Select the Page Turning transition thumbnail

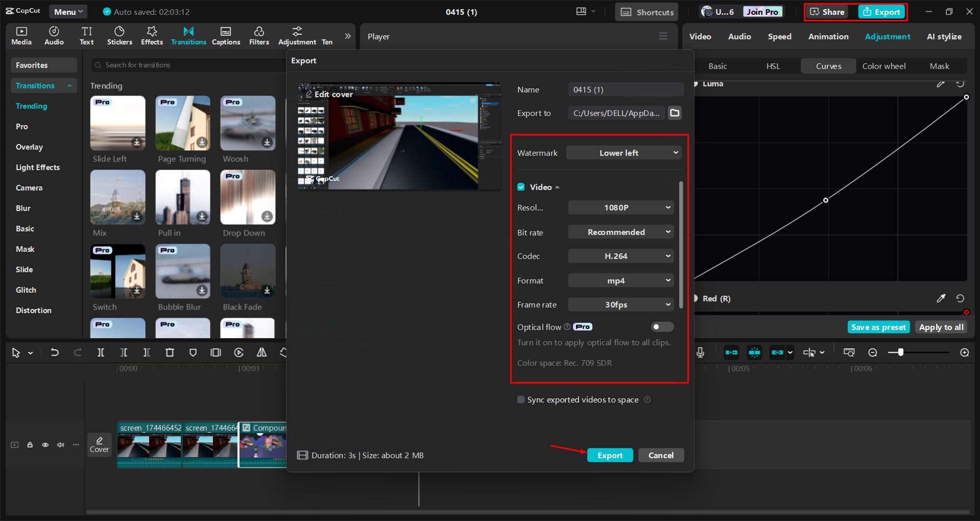click(183, 123)
